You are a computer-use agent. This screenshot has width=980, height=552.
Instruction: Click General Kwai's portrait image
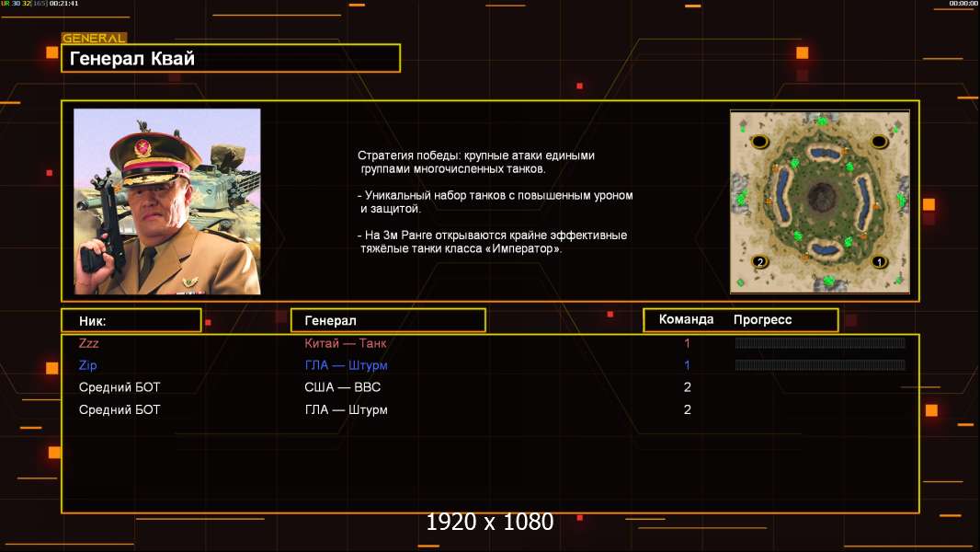167,201
